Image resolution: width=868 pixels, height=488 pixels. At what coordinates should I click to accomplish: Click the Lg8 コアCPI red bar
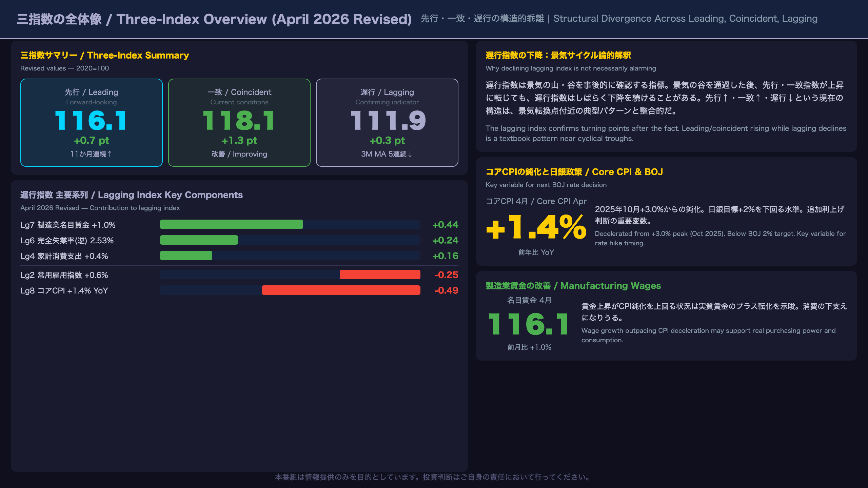[x=341, y=290]
